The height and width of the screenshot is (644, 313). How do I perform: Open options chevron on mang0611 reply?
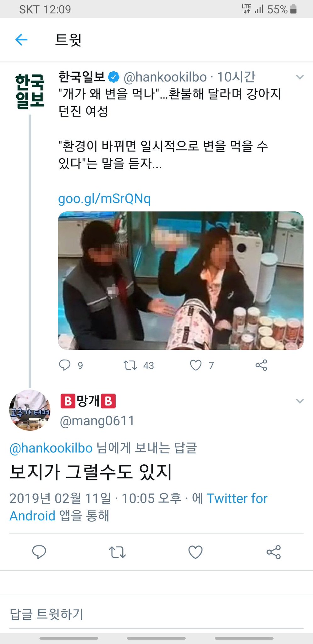pos(300,401)
